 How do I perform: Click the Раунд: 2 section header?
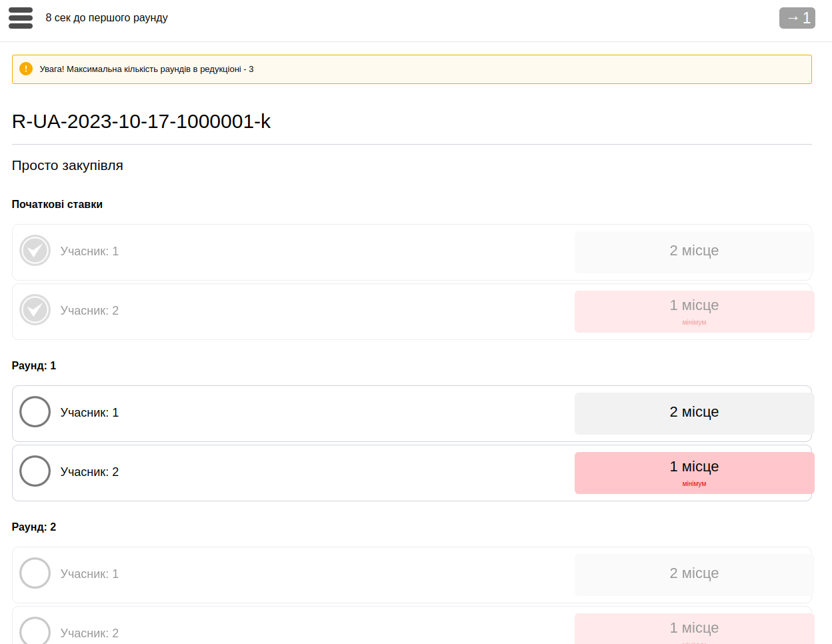point(34,527)
